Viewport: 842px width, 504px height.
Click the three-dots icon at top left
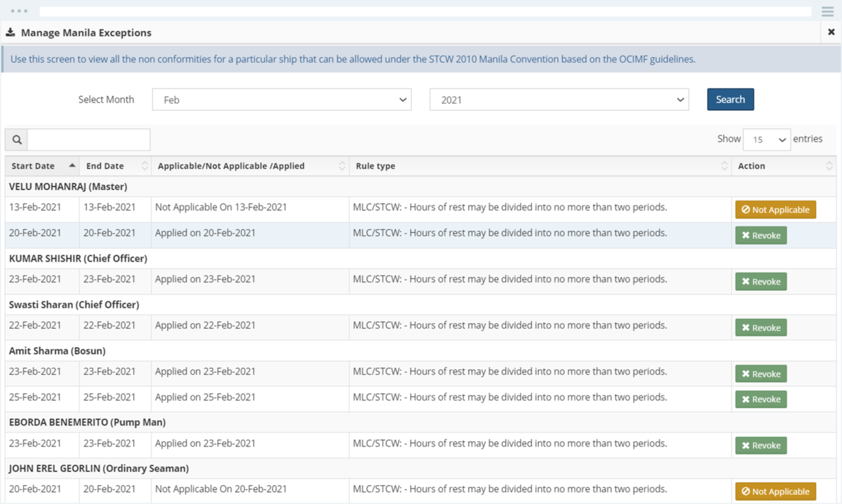click(x=19, y=12)
